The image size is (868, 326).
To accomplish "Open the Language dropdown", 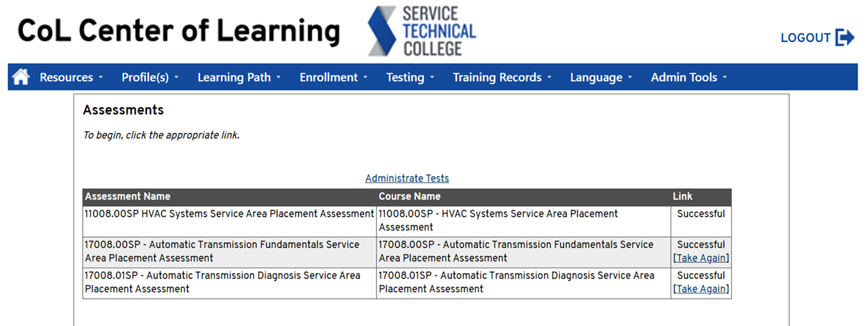I will click(x=601, y=77).
